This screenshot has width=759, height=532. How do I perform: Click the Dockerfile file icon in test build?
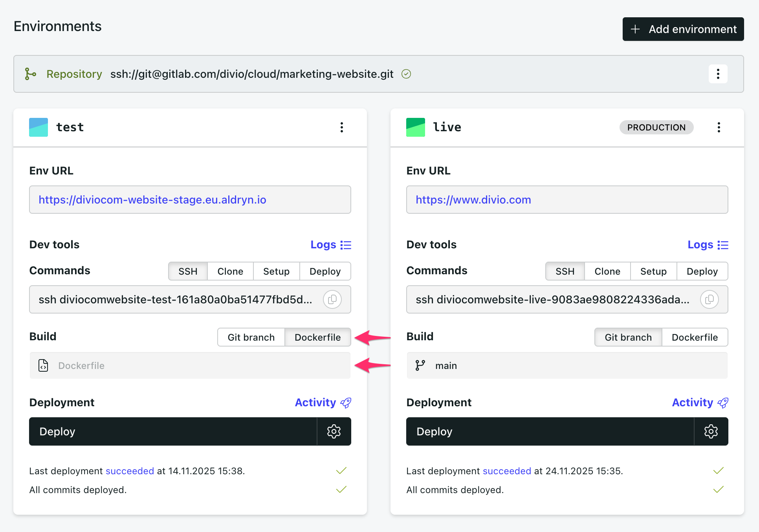coord(43,365)
